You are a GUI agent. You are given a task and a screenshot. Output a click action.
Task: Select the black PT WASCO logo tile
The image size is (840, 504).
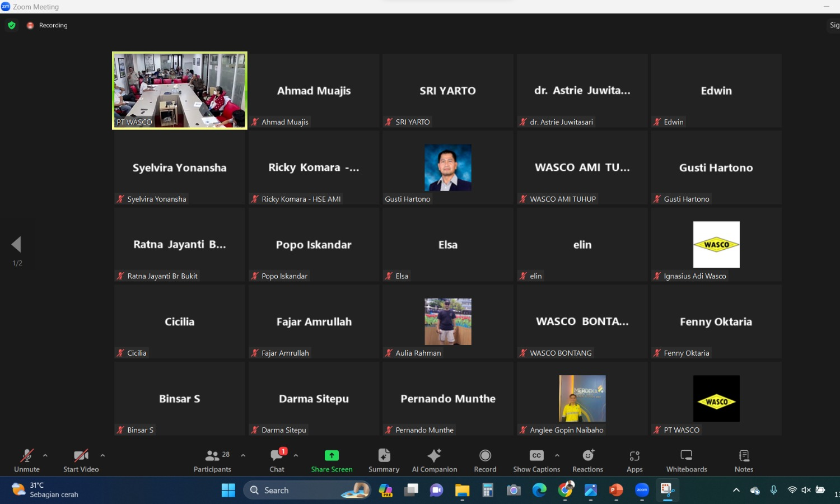tap(716, 399)
